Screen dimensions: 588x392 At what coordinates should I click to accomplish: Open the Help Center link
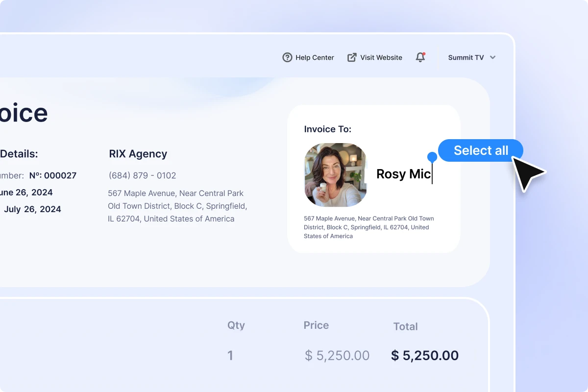click(308, 57)
